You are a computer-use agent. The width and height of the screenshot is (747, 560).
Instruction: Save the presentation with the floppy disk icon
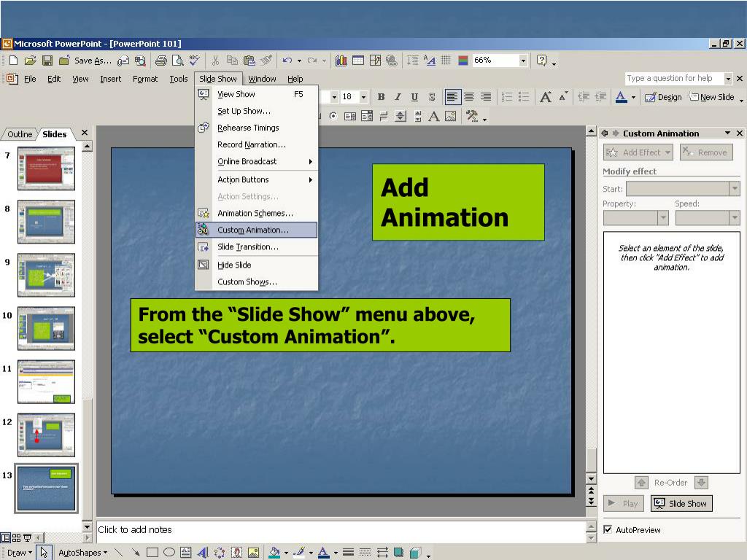47,61
